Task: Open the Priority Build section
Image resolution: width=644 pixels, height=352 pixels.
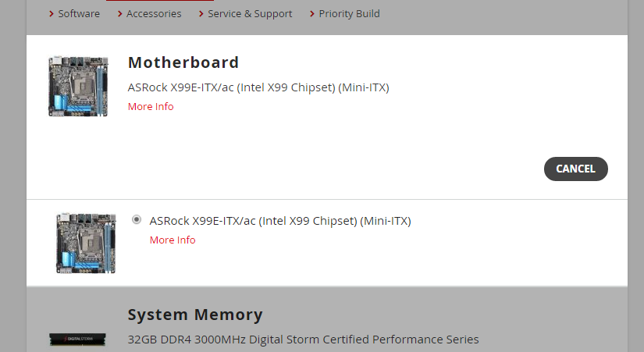Action: (x=349, y=13)
